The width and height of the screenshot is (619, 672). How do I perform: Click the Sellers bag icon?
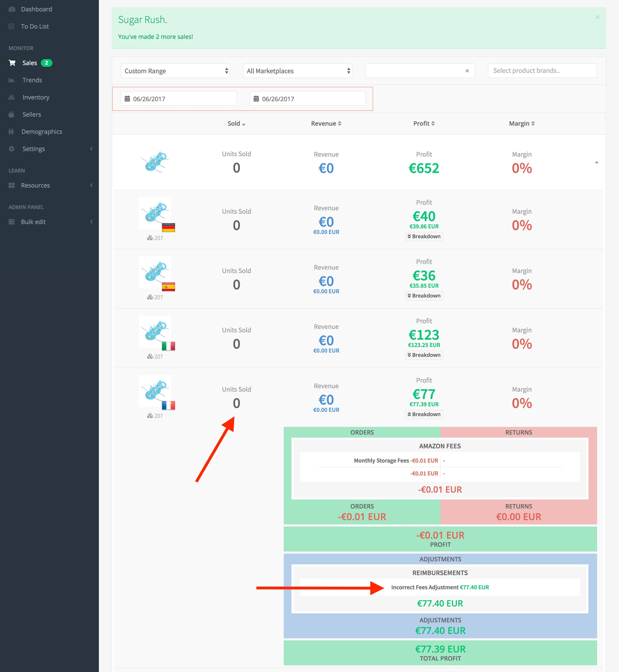point(11,115)
